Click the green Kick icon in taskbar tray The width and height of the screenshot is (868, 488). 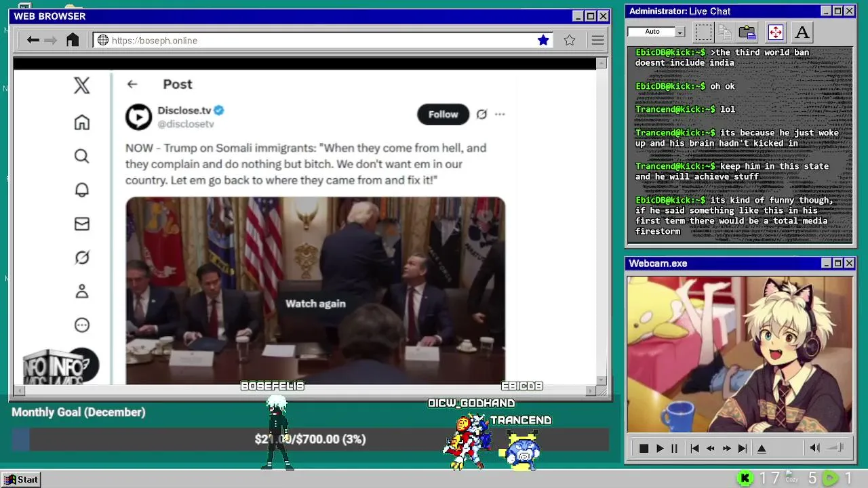pyautogui.click(x=745, y=479)
